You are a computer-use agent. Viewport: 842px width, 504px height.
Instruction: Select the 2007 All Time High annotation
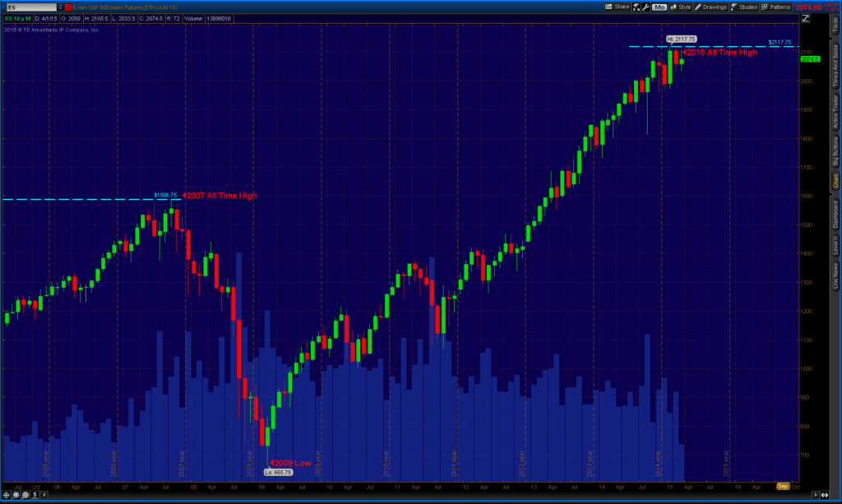click(x=221, y=196)
